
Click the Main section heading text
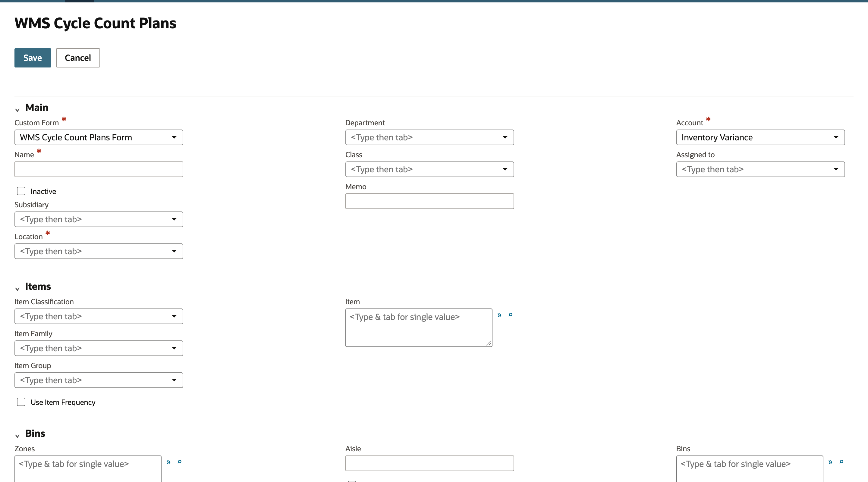coord(37,108)
